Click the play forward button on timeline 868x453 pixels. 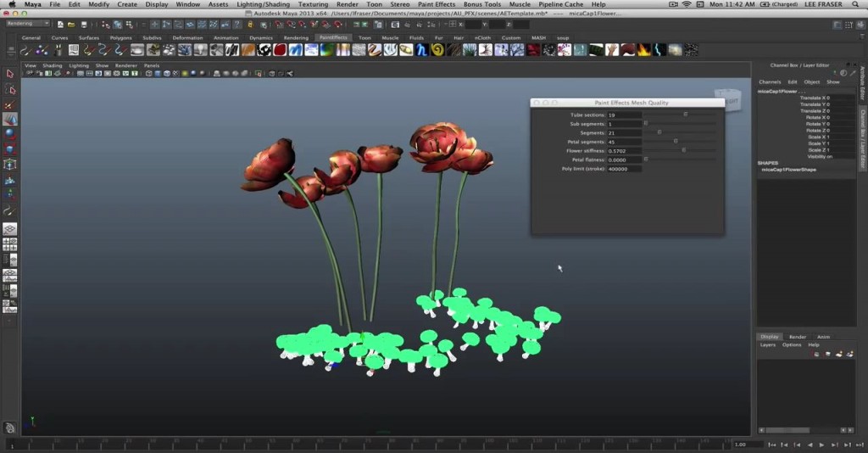coord(821,445)
